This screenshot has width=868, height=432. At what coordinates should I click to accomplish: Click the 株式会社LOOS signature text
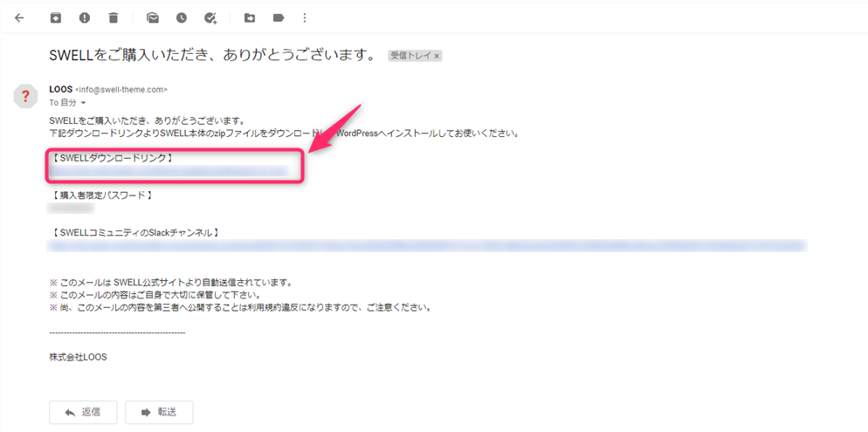point(78,357)
